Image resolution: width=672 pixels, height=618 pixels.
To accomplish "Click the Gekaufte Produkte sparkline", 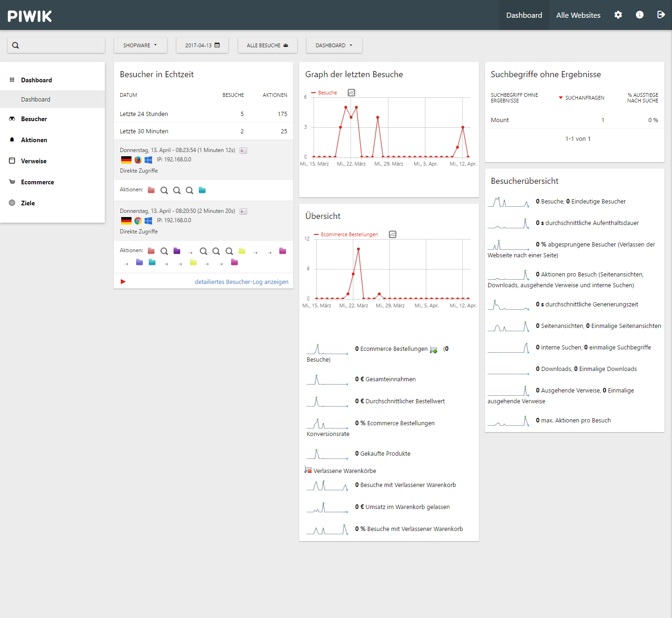I will pos(327,454).
